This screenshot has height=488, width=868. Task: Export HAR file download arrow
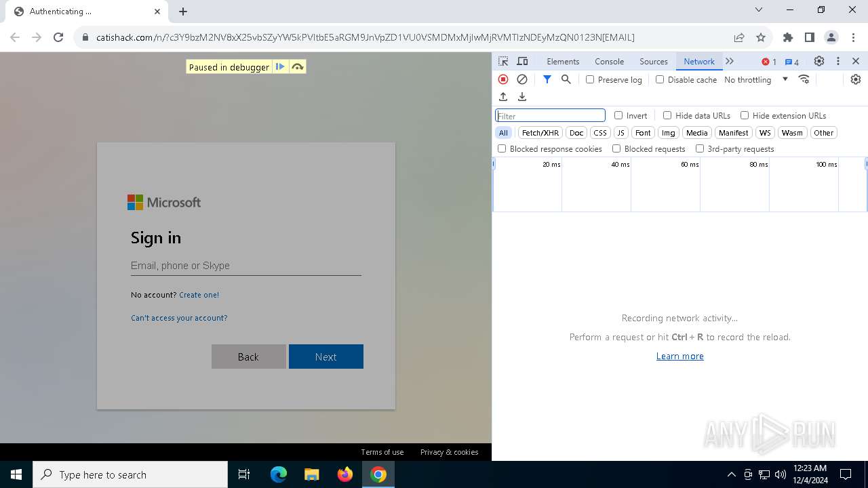(x=522, y=97)
